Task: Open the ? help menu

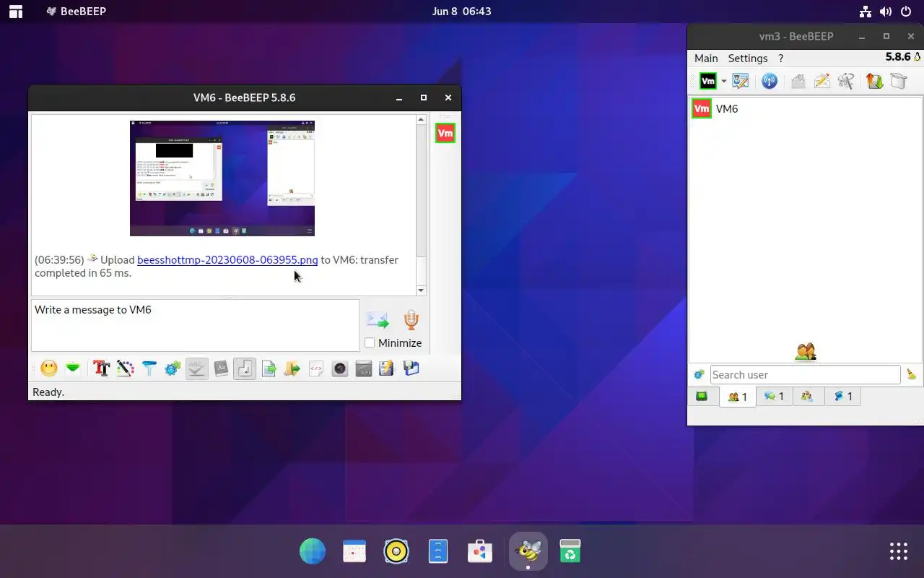Action: [x=780, y=58]
